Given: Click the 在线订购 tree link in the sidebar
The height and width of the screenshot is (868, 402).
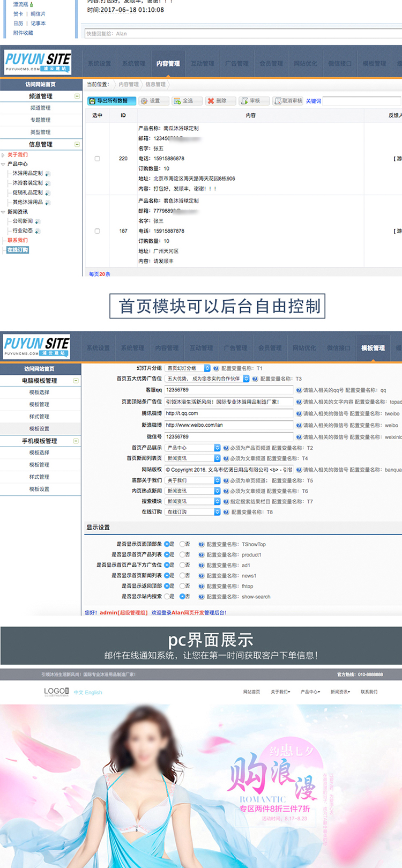Looking at the screenshot, I should click(x=18, y=250).
